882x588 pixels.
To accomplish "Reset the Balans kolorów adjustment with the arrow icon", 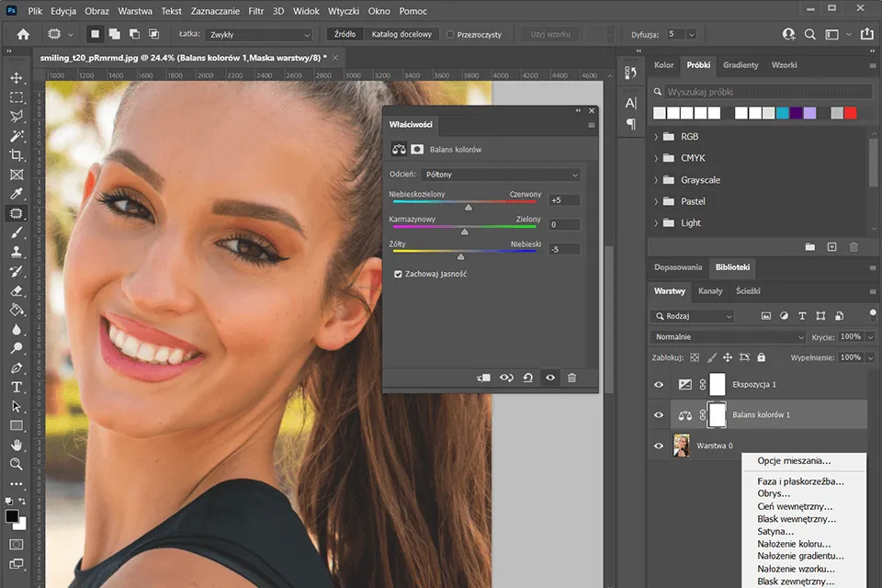I will coord(528,377).
